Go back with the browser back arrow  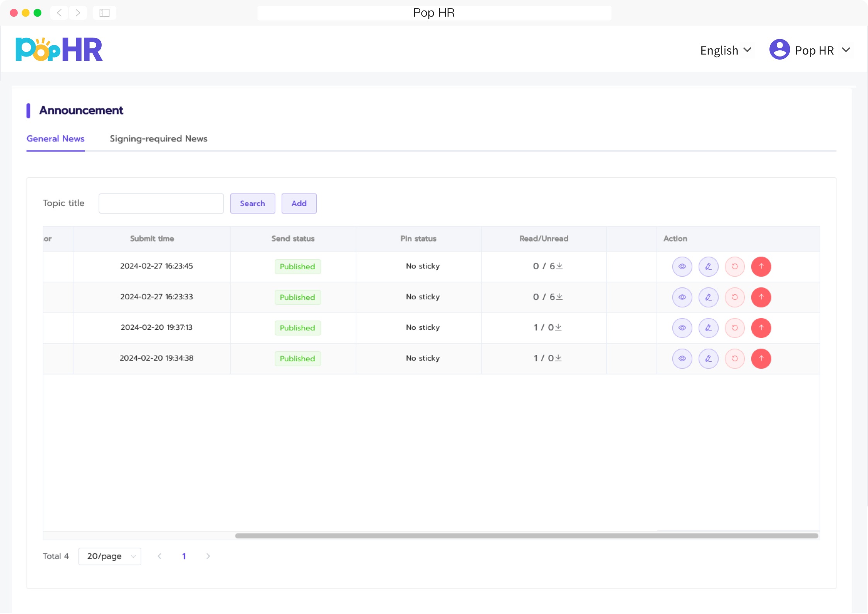click(59, 13)
